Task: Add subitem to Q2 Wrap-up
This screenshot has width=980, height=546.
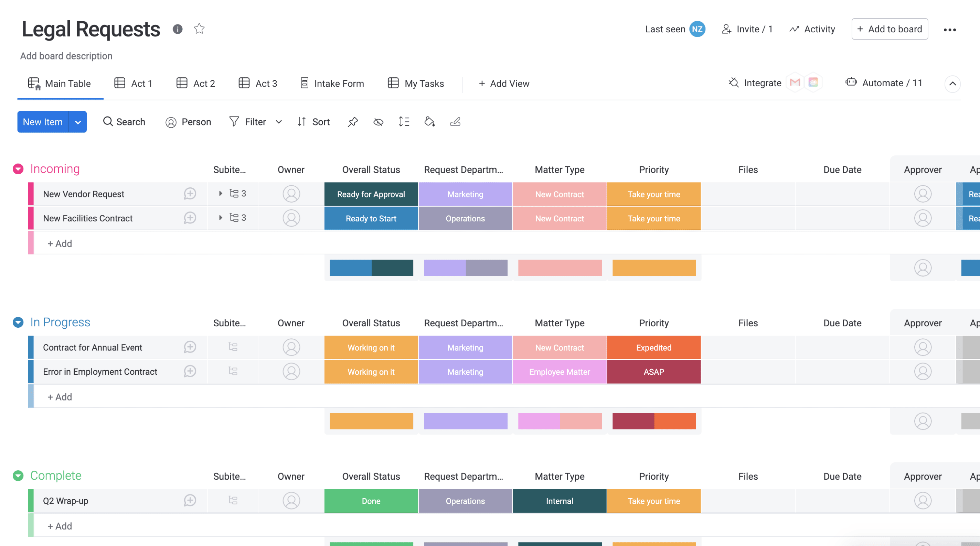Action: click(x=233, y=500)
